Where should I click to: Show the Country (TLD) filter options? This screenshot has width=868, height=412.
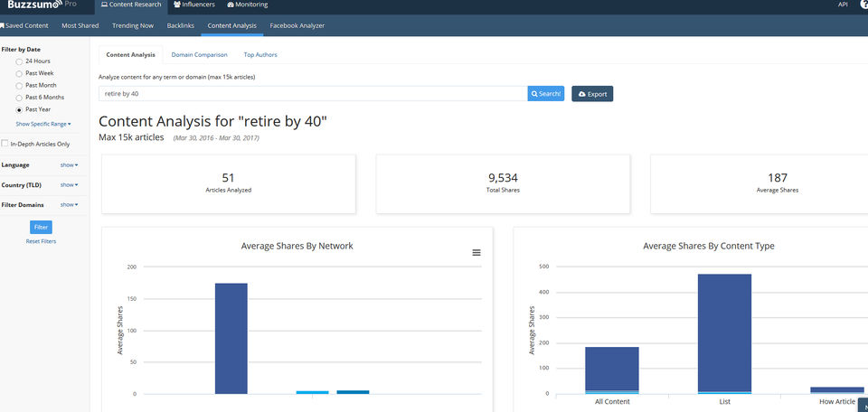click(69, 185)
